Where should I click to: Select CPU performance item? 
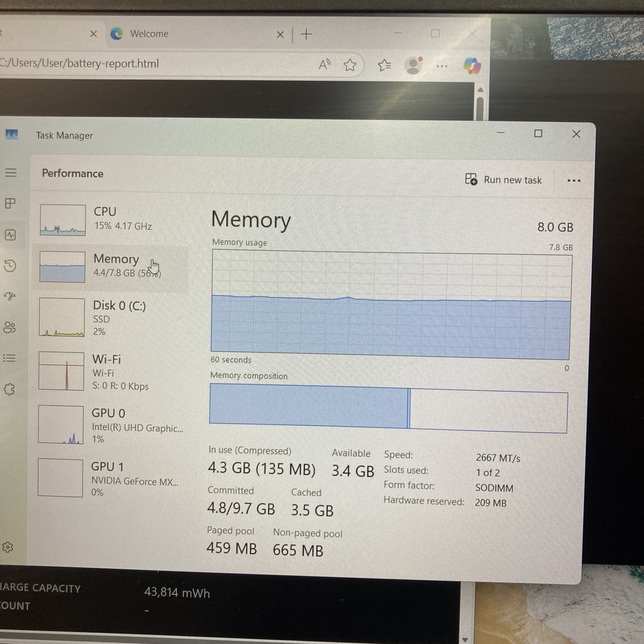(110, 219)
